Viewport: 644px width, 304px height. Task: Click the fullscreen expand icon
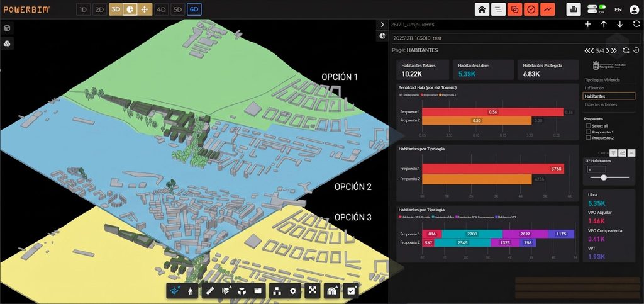pos(313,290)
